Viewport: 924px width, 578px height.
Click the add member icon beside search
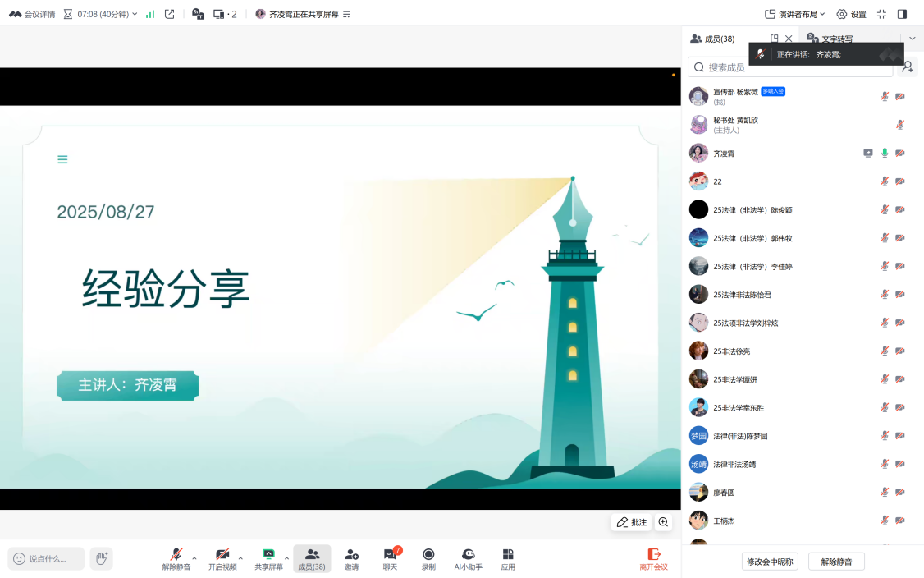pos(908,67)
